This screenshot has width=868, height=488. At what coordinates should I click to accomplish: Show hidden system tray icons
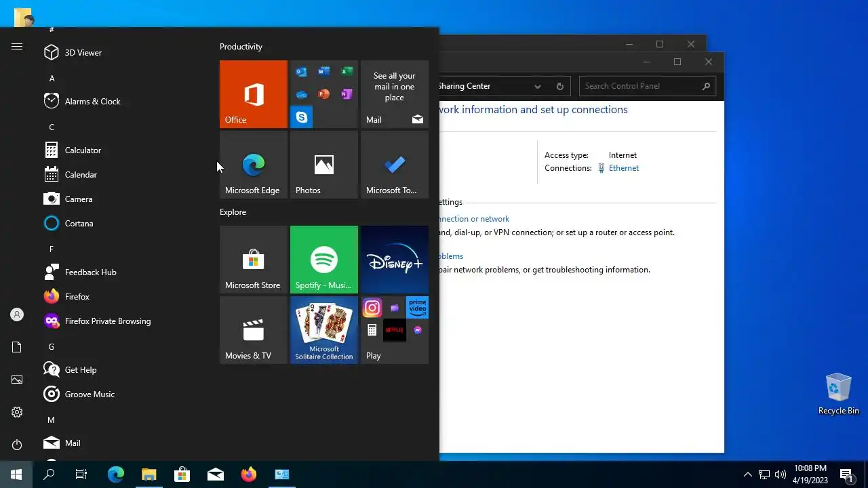(748, 474)
